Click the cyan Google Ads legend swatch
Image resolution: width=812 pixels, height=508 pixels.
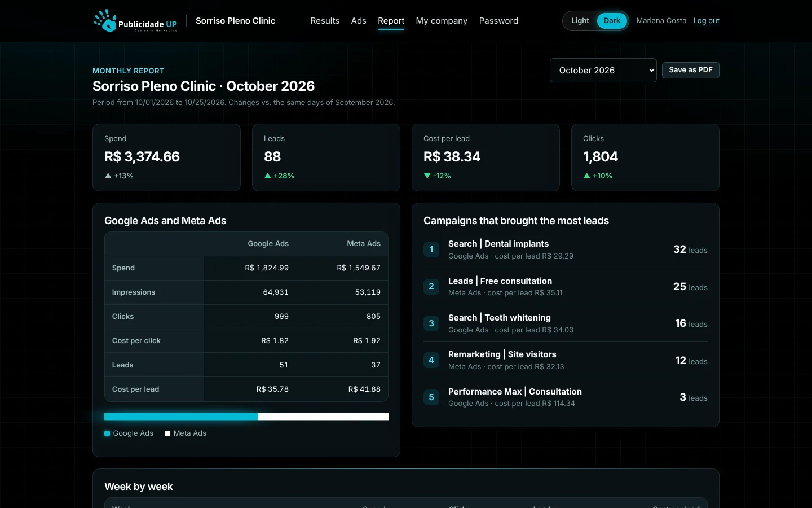coord(107,433)
